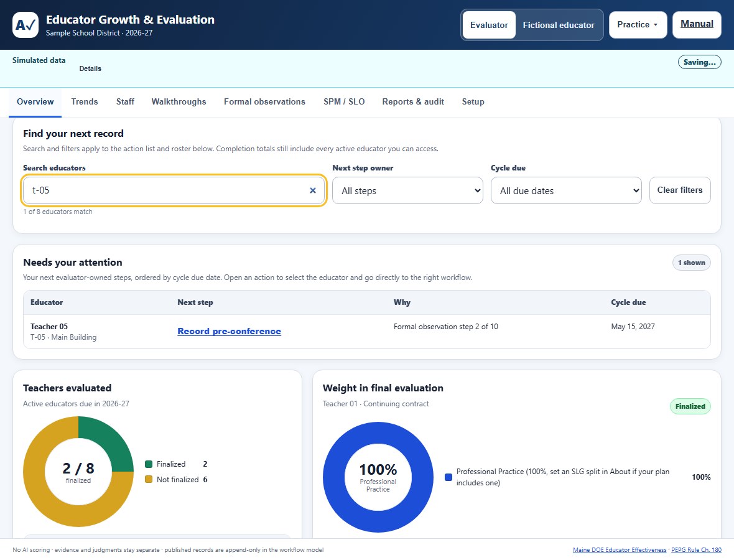
Task: Click the Why column header
Action: click(402, 302)
